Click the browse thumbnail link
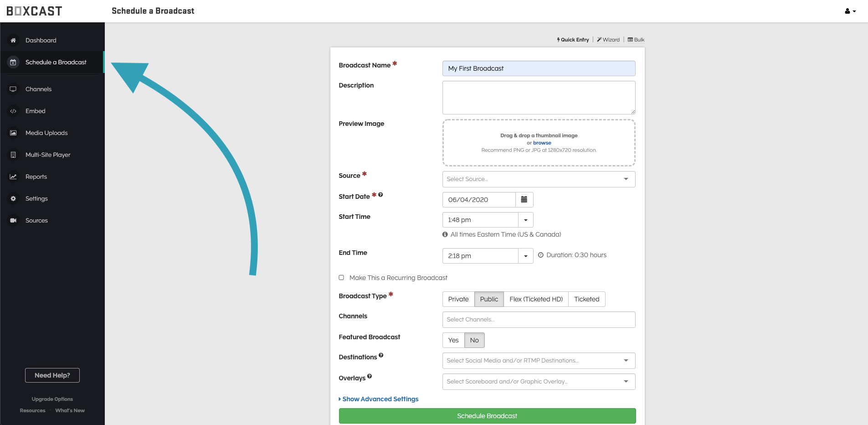The height and width of the screenshot is (425, 868). (542, 143)
